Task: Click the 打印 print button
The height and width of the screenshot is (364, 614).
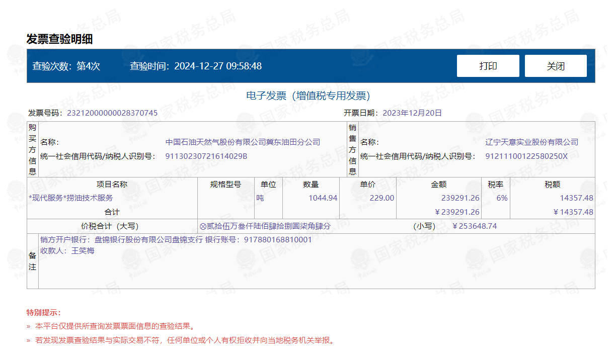Action: (x=488, y=66)
